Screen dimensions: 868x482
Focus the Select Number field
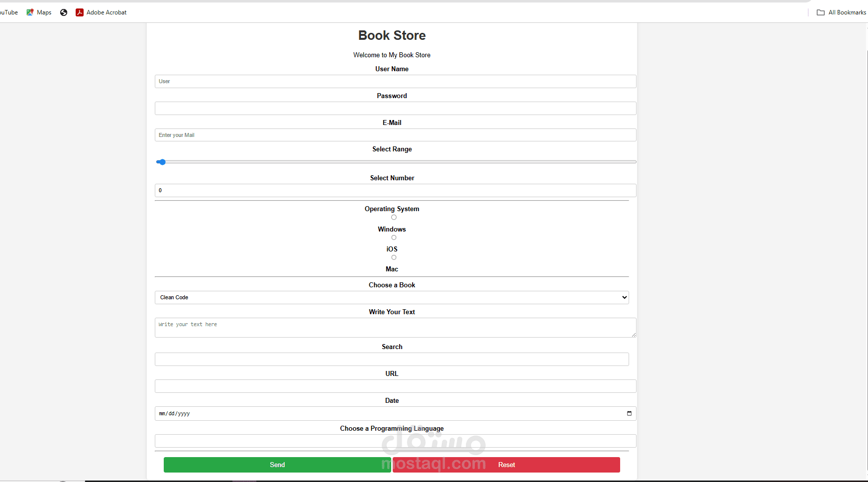tap(395, 190)
